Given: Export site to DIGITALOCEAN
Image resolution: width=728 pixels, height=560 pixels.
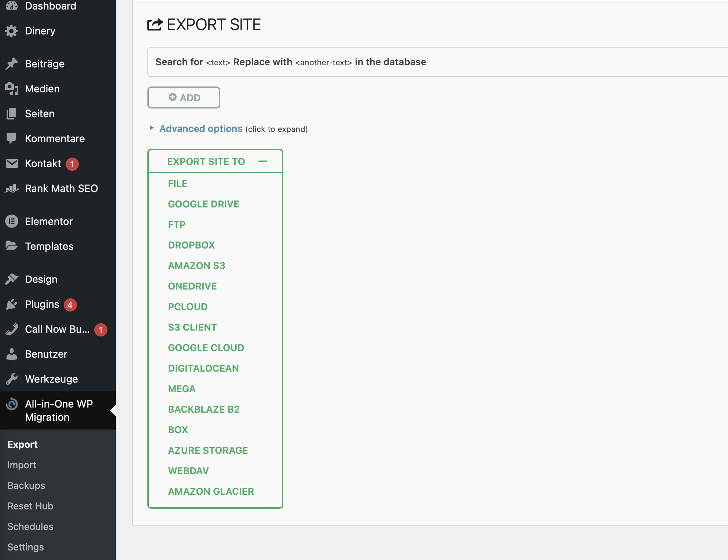Looking at the screenshot, I should click(203, 368).
